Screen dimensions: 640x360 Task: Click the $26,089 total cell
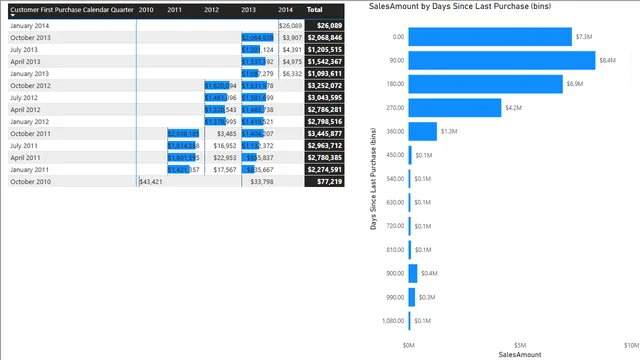tap(324, 25)
